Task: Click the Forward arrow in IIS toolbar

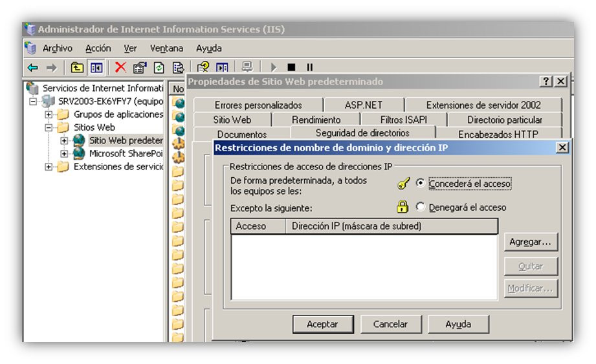Action: [x=51, y=67]
